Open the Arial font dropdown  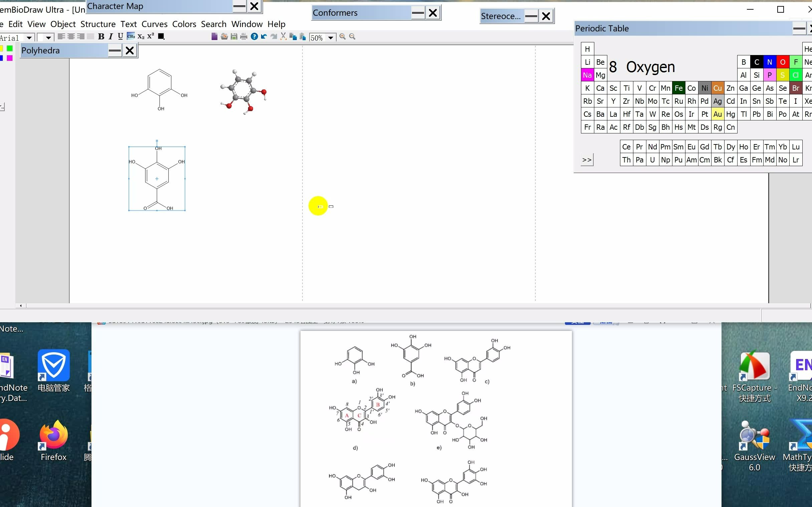(x=29, y=38)
